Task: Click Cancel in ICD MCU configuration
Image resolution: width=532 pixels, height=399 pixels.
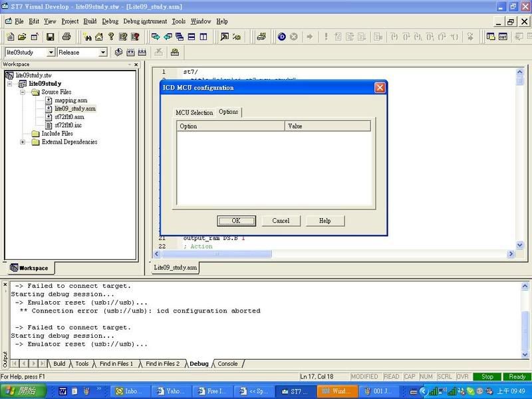Action: tap(281, 221)
